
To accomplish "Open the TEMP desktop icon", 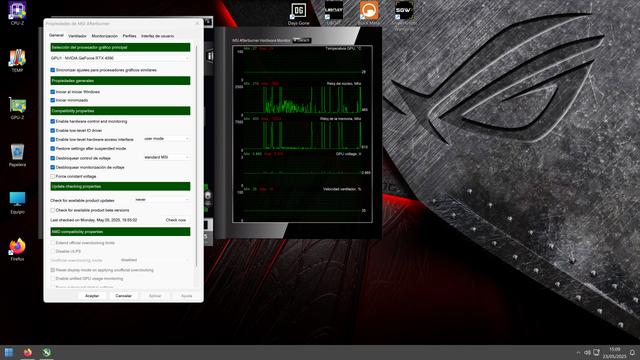I will 17,60.
